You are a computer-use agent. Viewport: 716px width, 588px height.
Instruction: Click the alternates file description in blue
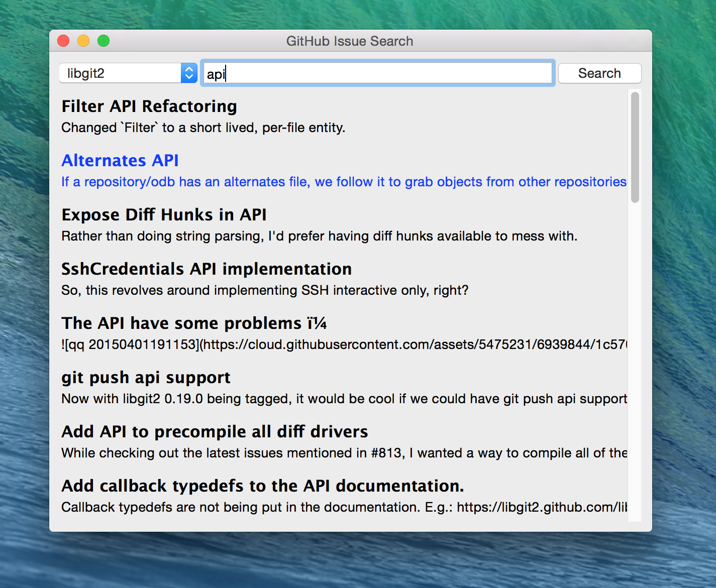[344, 182]
